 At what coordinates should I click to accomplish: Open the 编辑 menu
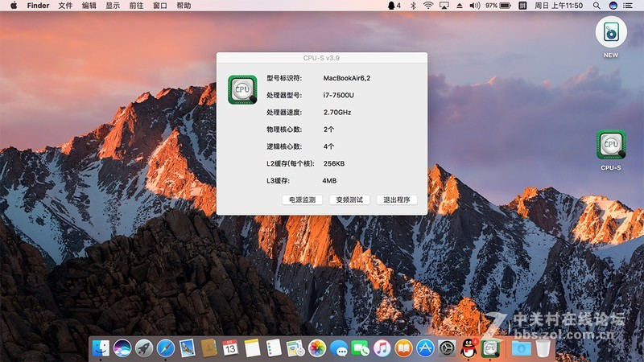tap(89, 6)
